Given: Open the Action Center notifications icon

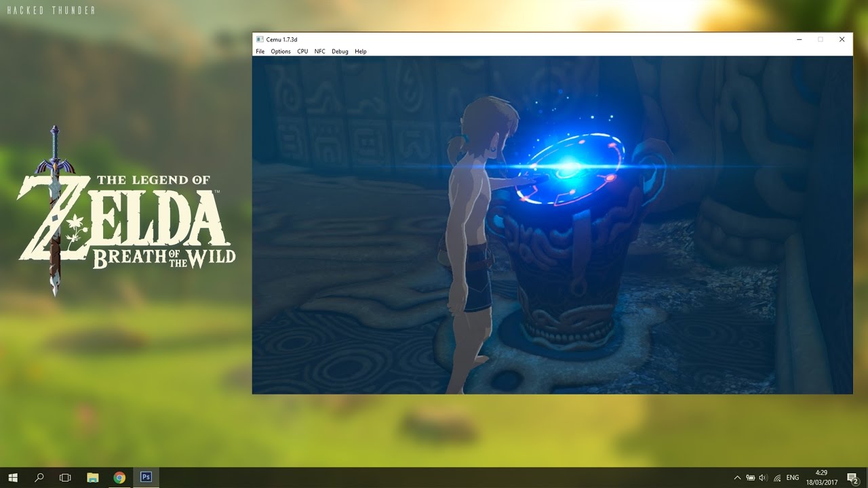Looking at the screenshot, I should (x=853, y=478).
